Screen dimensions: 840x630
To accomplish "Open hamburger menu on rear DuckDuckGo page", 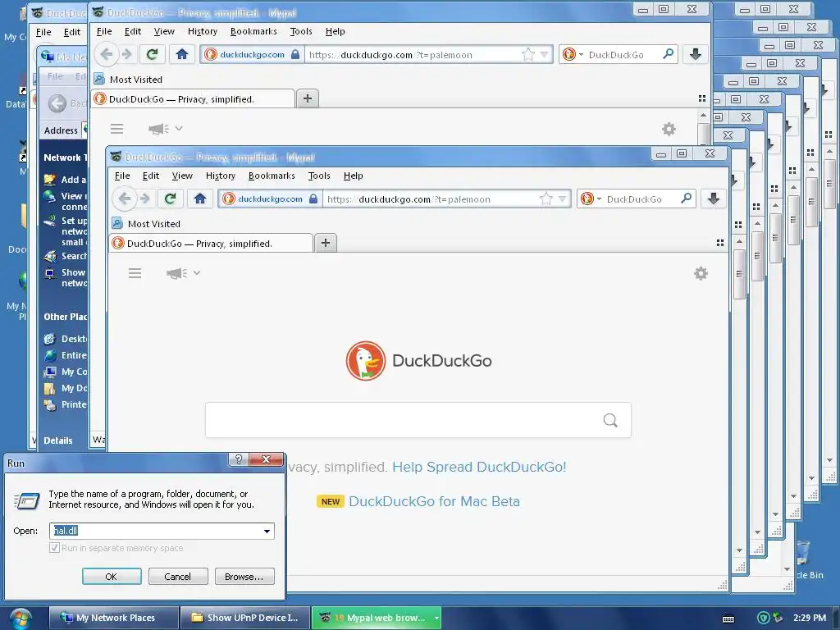I will point(116,129).
